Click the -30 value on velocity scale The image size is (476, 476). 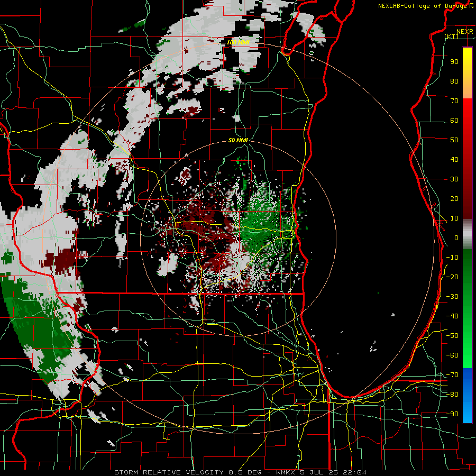452,297
